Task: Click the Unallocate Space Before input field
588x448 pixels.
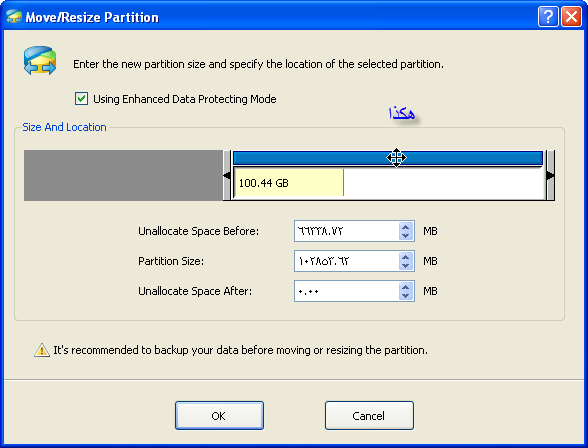Action: coord(346,231)
